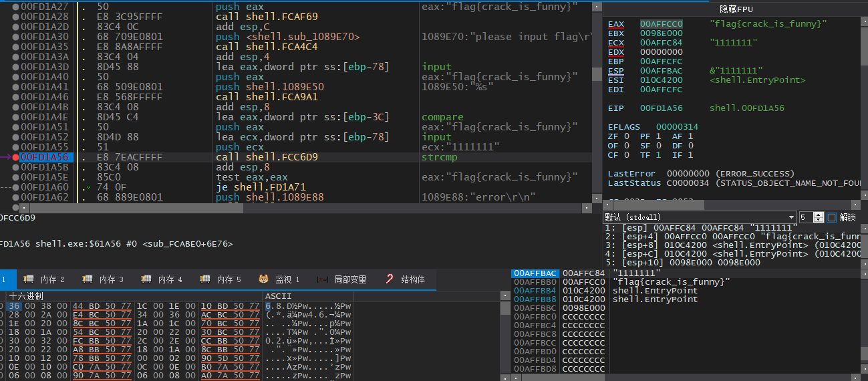The width and height of the screenshot is (868, 381).
Task: Click the 内存 2 tab memory icon
Action: [x=29, y=279]
